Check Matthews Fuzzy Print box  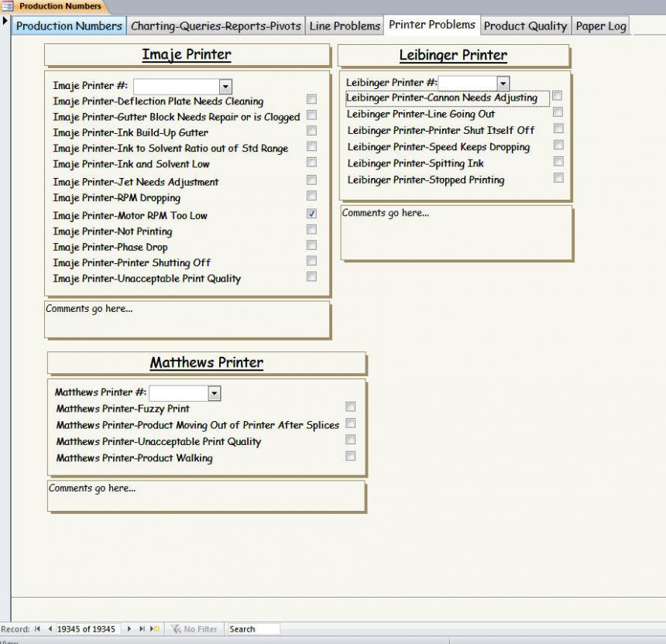click(350, 406)
